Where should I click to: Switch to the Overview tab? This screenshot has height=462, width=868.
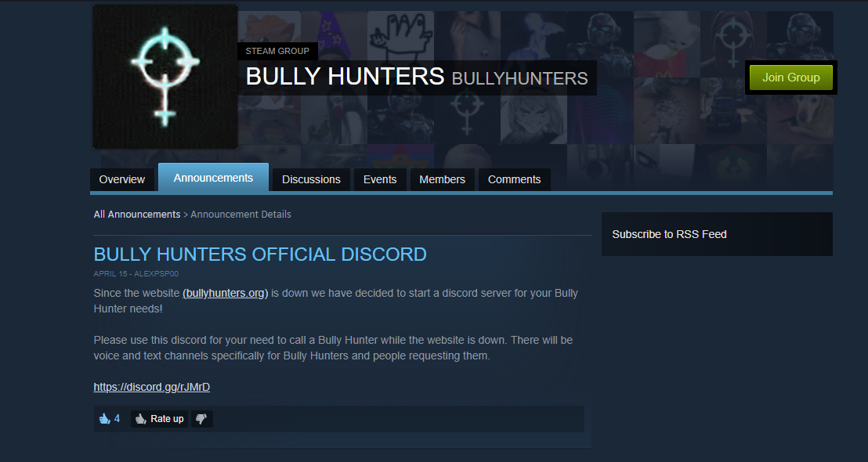pos(121,180)
